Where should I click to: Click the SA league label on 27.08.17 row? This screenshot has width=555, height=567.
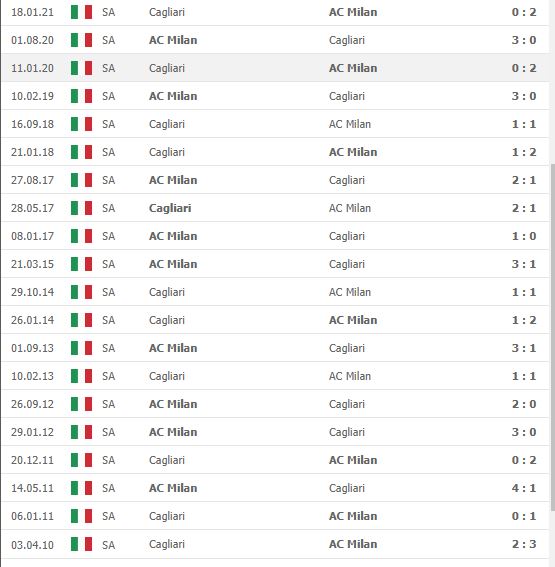point(108,180)
